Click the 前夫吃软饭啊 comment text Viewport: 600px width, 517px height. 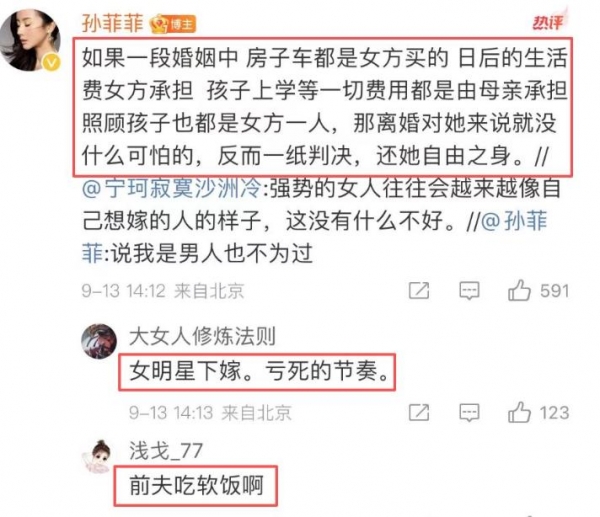coord(196,486)
